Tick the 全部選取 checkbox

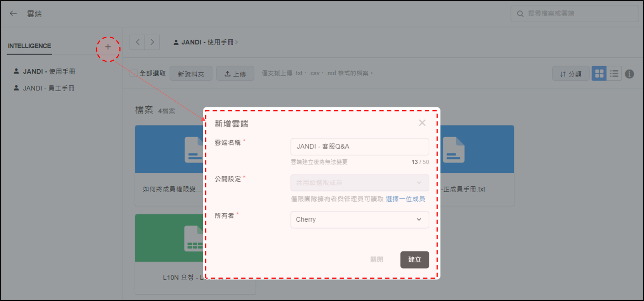pyautogui.click(x=133, y=74)
